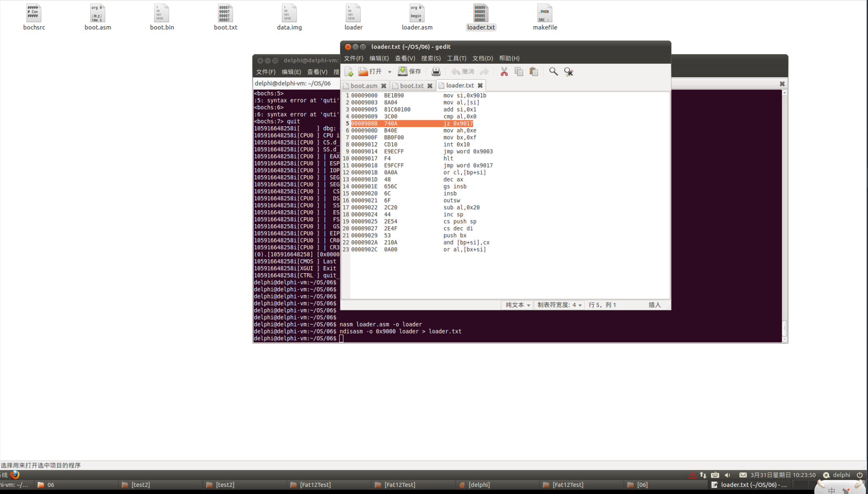Open the 纯文本 syntax mode dropdown

pos(517,305)
